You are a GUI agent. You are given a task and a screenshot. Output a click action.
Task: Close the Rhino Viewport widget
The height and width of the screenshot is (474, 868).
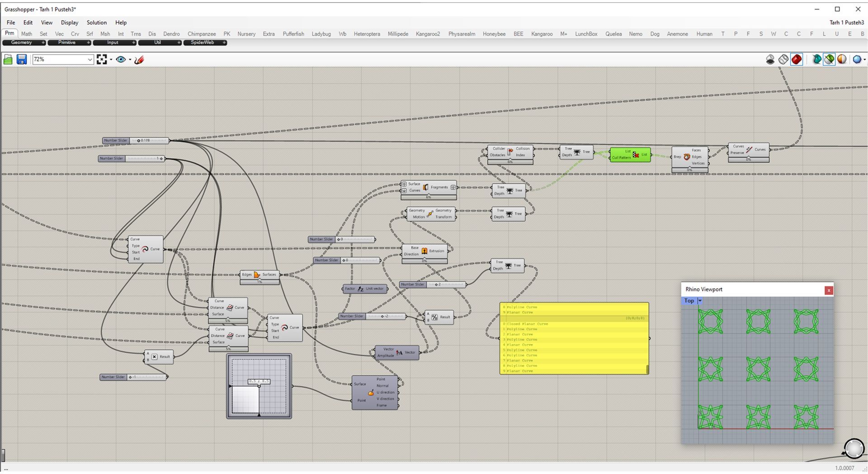[x=828, y=290]
